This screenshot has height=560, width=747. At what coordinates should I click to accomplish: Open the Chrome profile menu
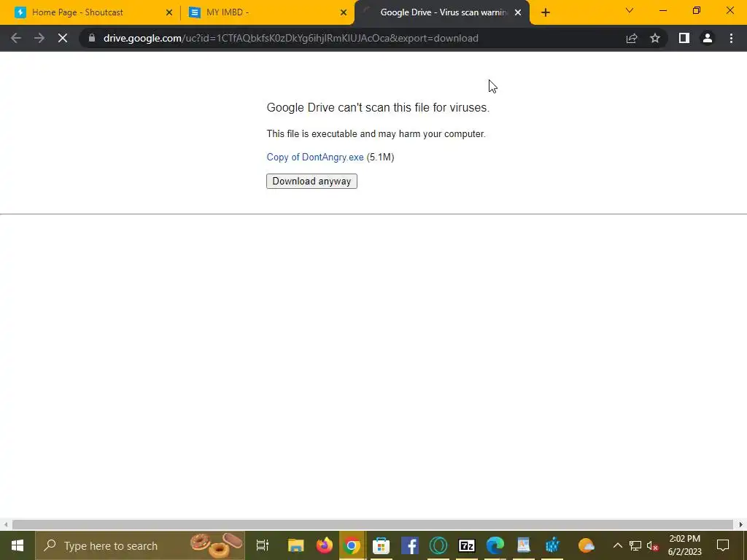pyautogui.click(x=708, y=38)
